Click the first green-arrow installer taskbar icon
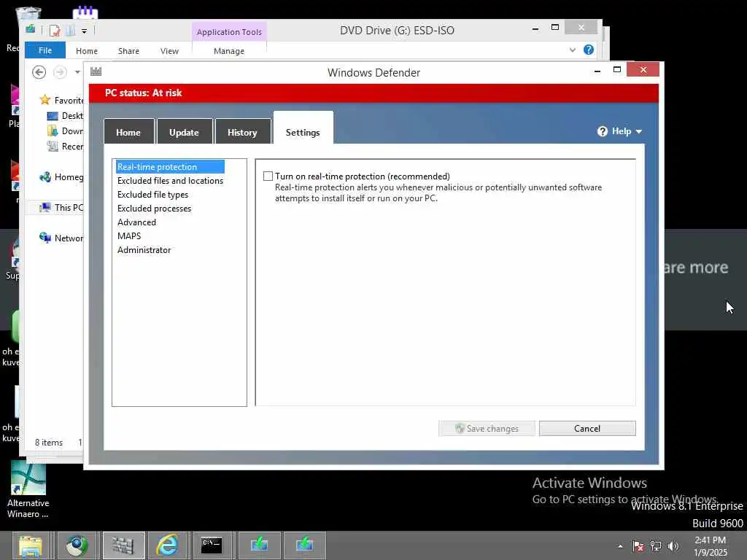747x560 pixels. point(259,545)
